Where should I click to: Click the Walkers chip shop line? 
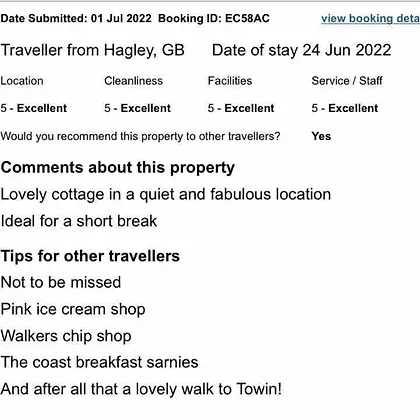tap(66, 336)
